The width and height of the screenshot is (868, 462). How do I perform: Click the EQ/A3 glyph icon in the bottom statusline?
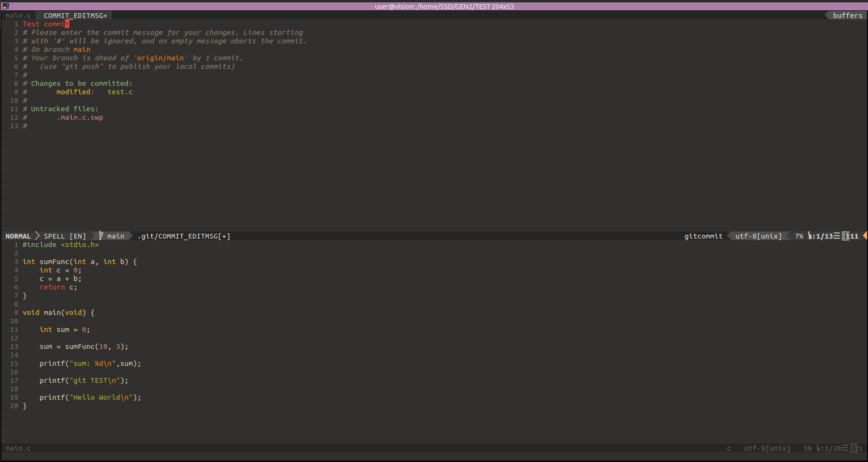click(x=853, y=448)
